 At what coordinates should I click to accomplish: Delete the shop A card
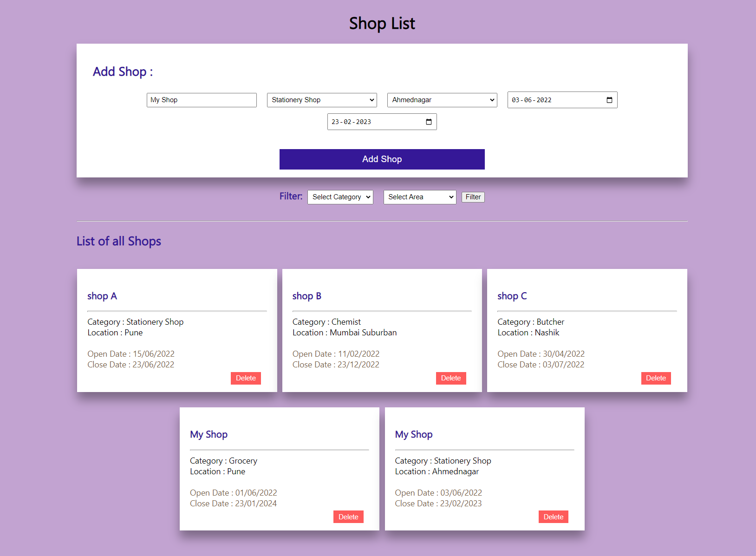point(246,378)
